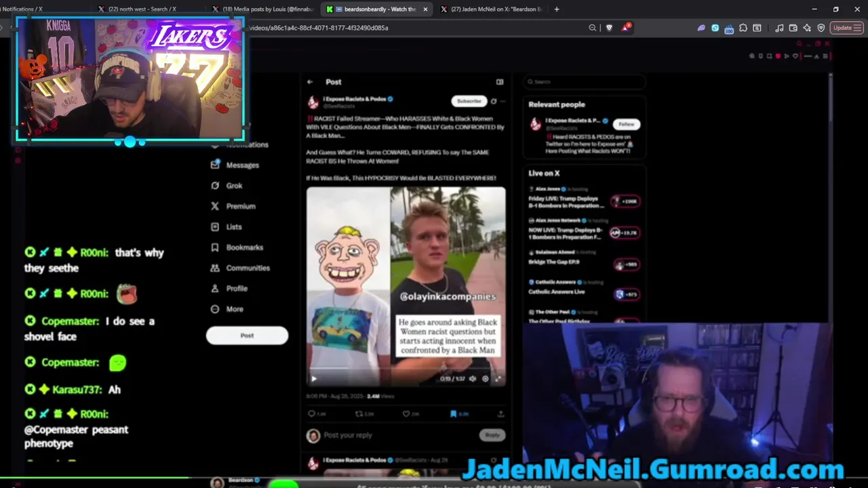Open a new browser tab
The image size is (868, 488).
[x=557, y=9]
